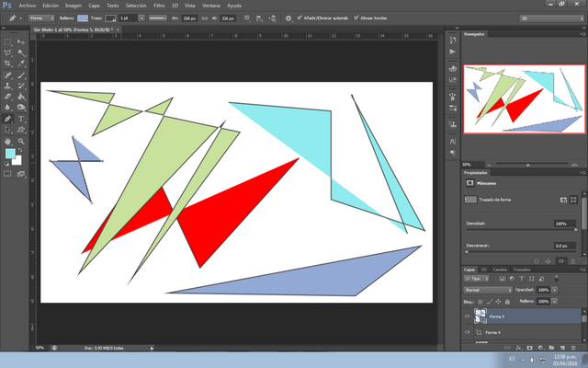Image resolution: width=588 pixels, height=368 pixels.
Task: Click the Eyedropper tool
Action: pos(21,63)
